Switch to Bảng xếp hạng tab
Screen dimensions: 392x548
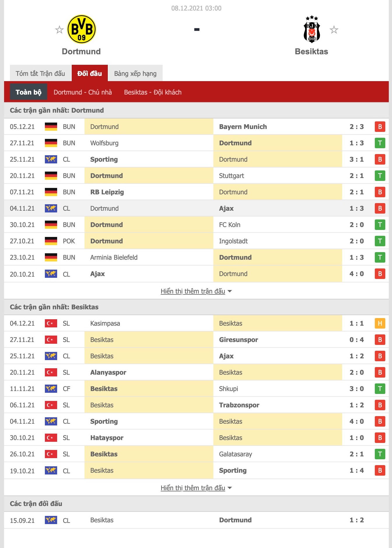[x=135, y=73]
